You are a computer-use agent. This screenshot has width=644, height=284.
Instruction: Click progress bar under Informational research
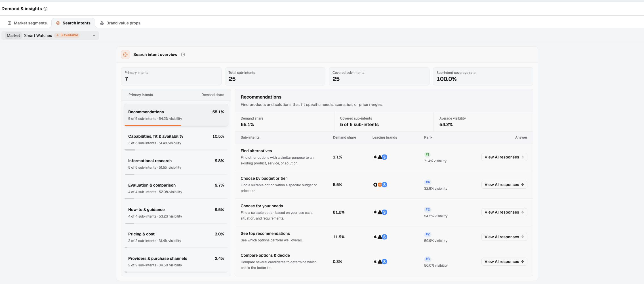176,174
